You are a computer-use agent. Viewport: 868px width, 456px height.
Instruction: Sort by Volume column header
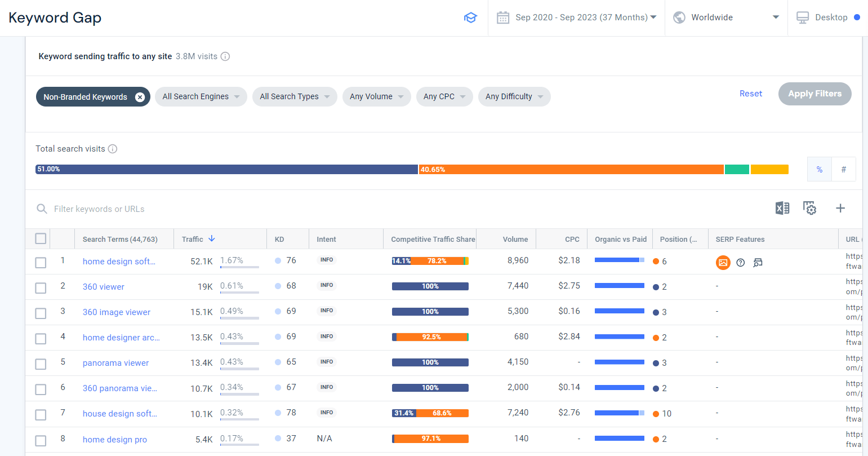[515, 239]
